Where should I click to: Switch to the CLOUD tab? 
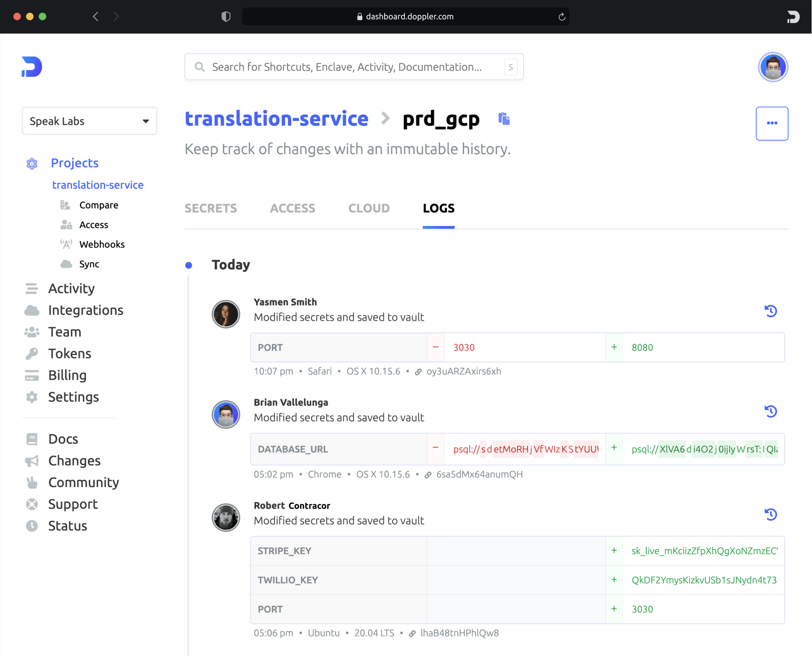coord(369,208)
